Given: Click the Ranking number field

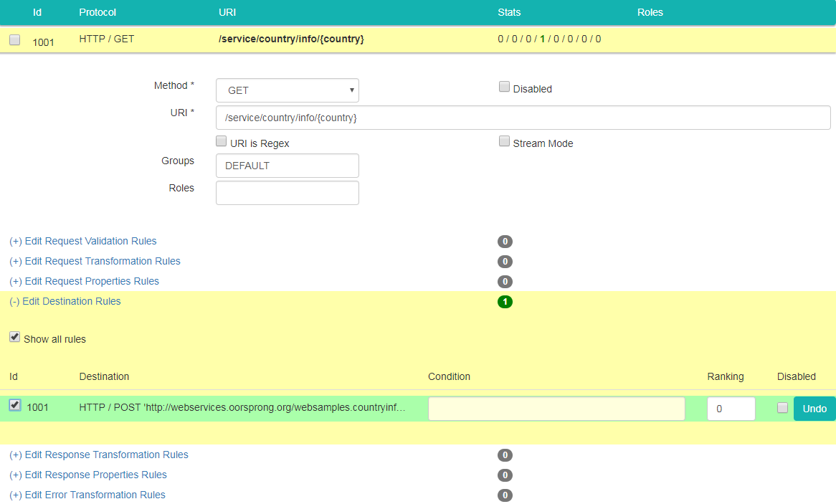Looking at the screenshot, I should [x=731, y=409].
